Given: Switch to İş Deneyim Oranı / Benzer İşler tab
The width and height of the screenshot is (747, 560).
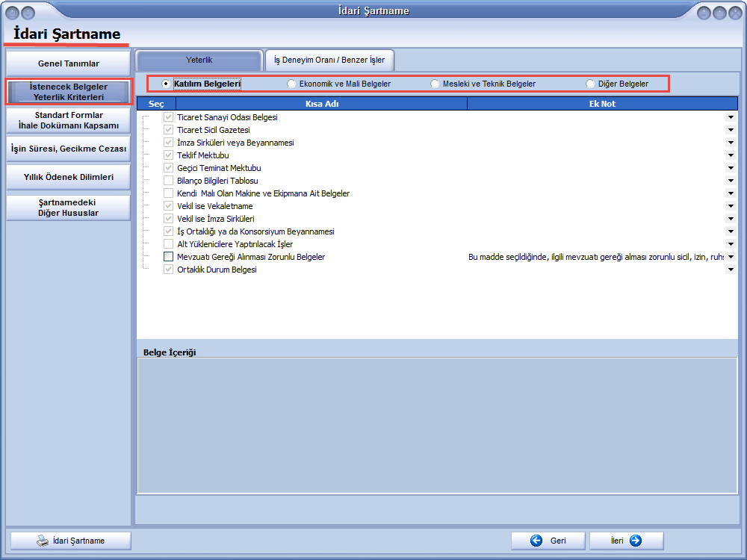Looking at the screenshot, I should point(329,60).
